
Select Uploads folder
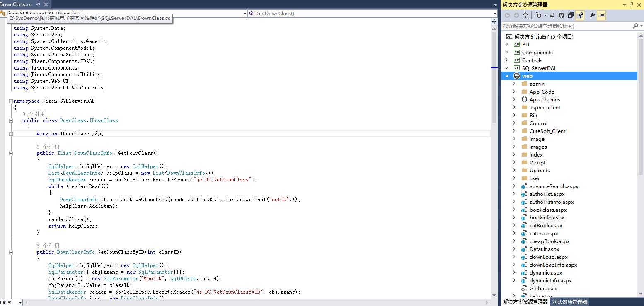point(540,170)
